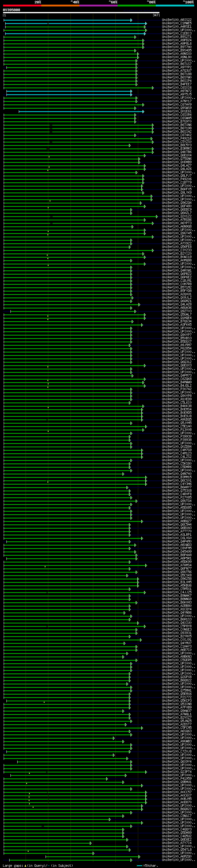Select the UniRef100_A7RG86 label

[177, 220]
